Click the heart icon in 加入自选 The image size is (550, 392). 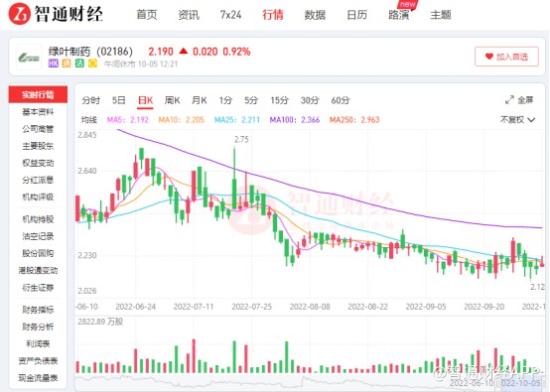point(489,57)
